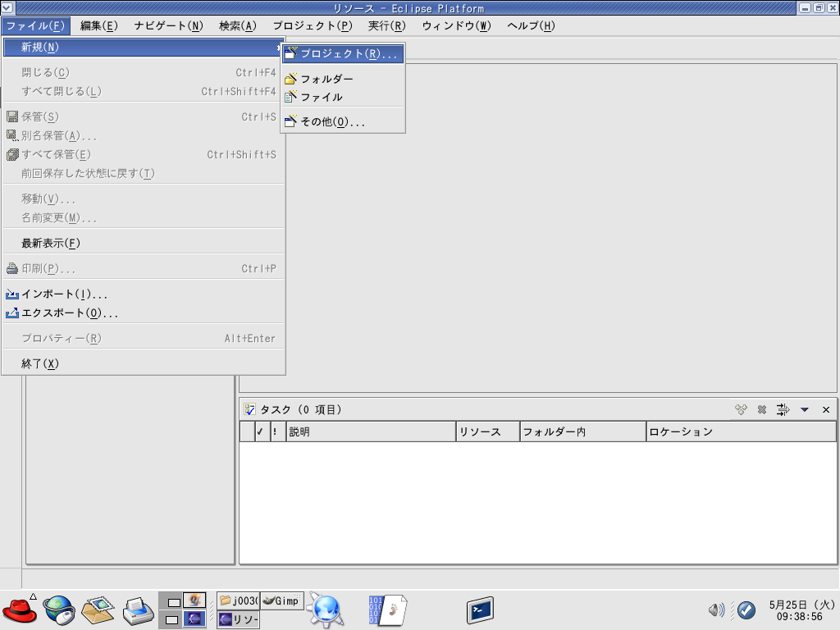Click the date and clock in panel

pyautogui.click(x=802, y=610)
